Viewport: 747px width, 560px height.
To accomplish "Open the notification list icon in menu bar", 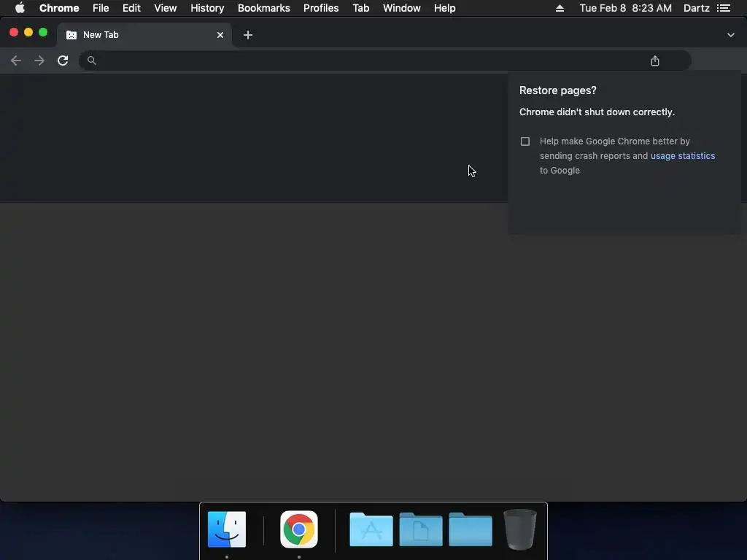I will tap(724, 8).
